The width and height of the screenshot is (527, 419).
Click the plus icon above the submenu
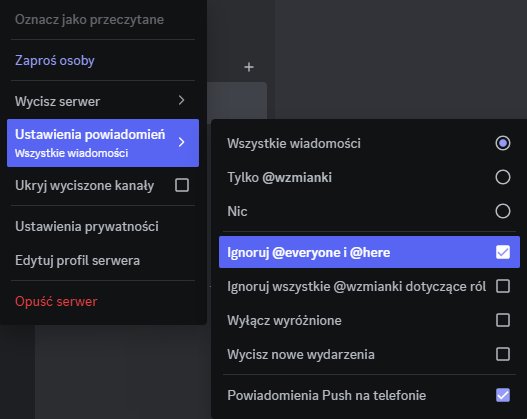(249, 67)
